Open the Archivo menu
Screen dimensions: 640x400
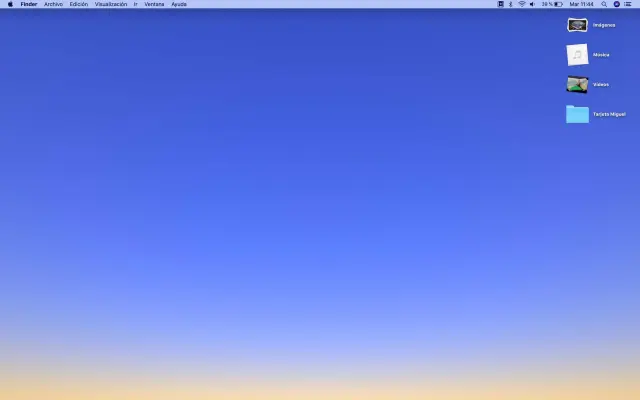click(x=53, y=4)
